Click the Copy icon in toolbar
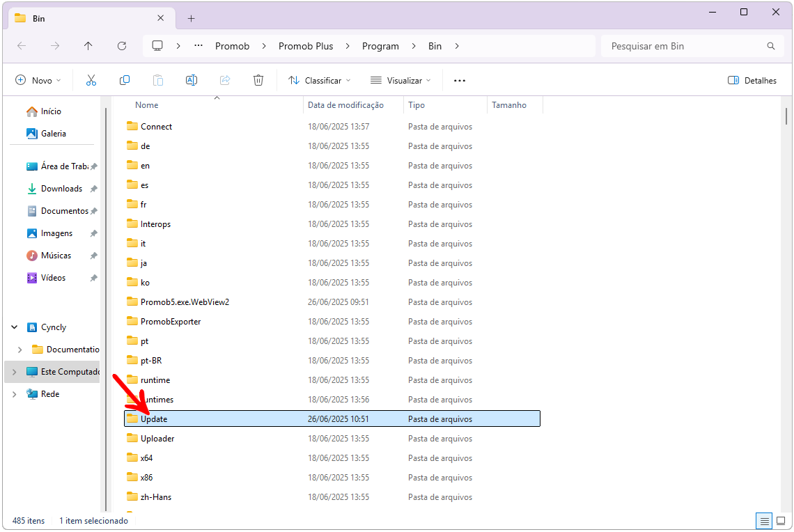Viewport: 794px width, 532px height. 125,81
